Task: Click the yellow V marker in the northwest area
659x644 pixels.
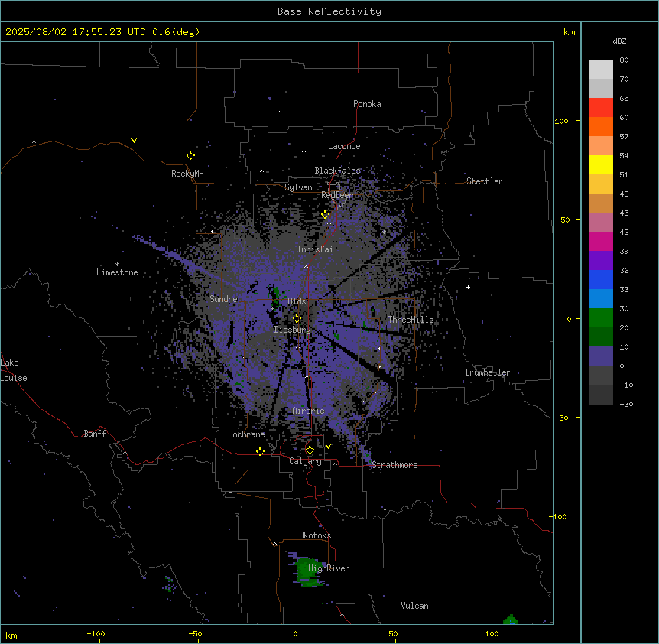Action: [x=134, y=141]
